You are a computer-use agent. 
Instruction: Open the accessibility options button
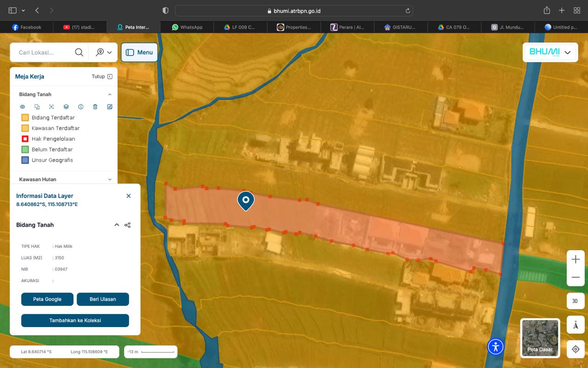496,346
